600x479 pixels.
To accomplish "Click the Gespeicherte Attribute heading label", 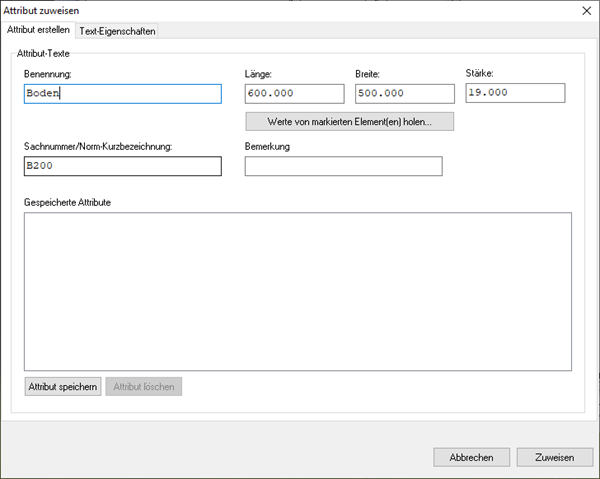I will (67, 202).
